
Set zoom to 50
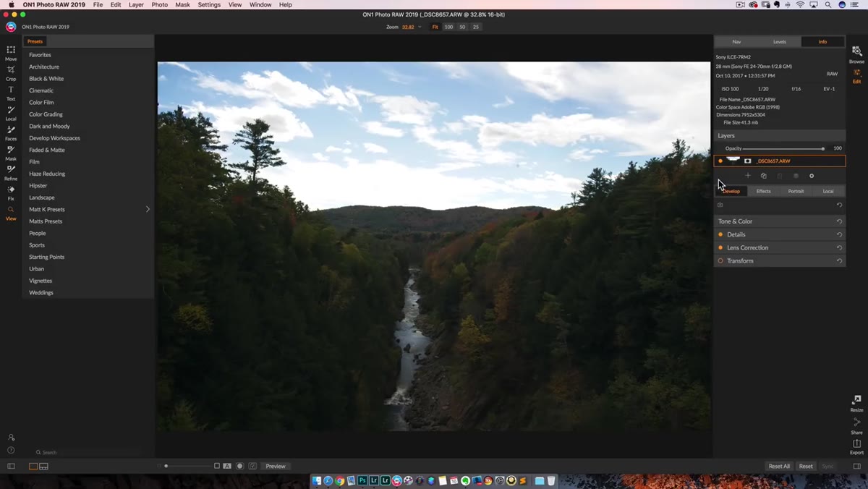pyautogui.click(x=462, y=27)
